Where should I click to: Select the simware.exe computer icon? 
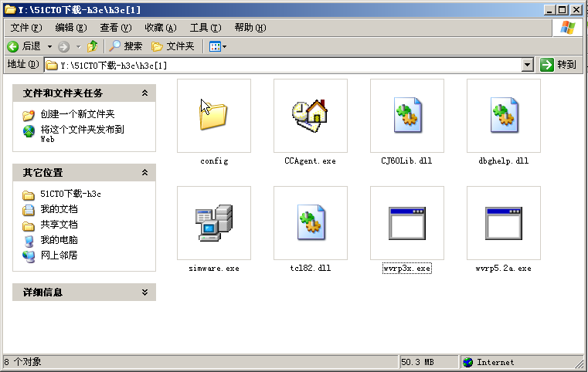point(214,223)
